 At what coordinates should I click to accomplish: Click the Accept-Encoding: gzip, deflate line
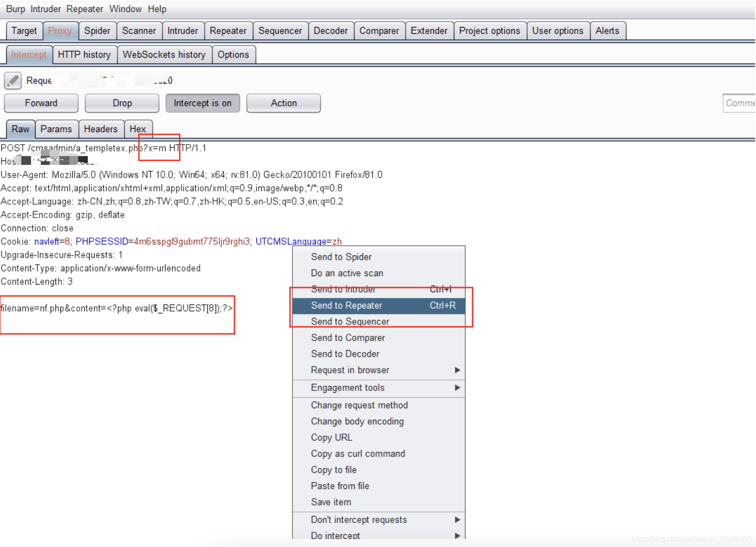(x=63, y=215)
